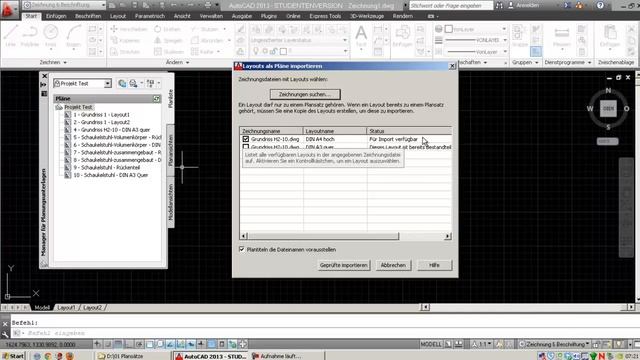Click refresh icon in Pläne header
This screenshot has width=640, height=360.
pyautogui.click(x=156, y=99)
